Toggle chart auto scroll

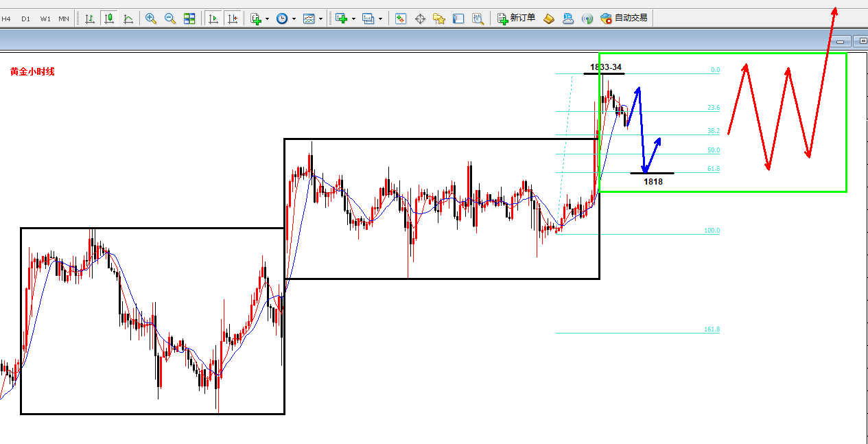point(213,19)
